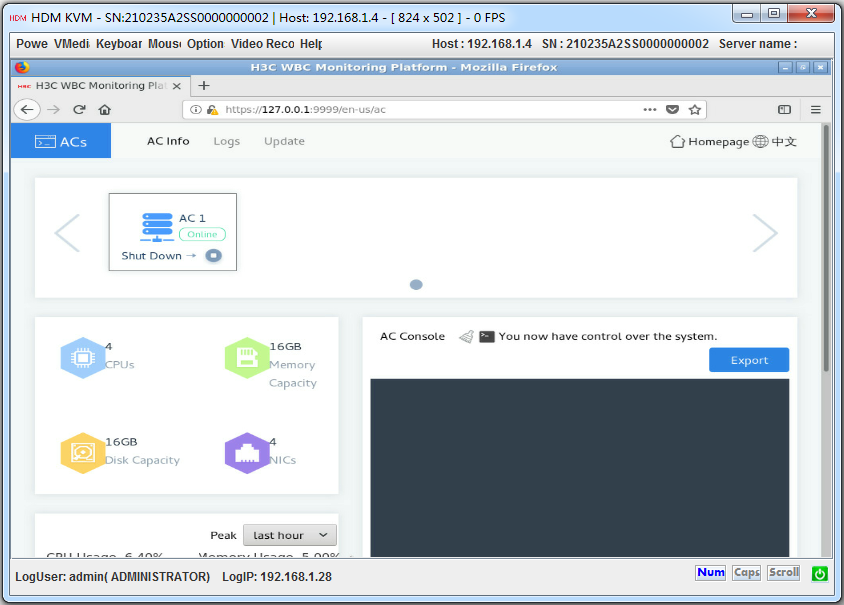Show site information icon
Image resolution: width=844 pixels, height=605 pixels.
coord(196,110)
